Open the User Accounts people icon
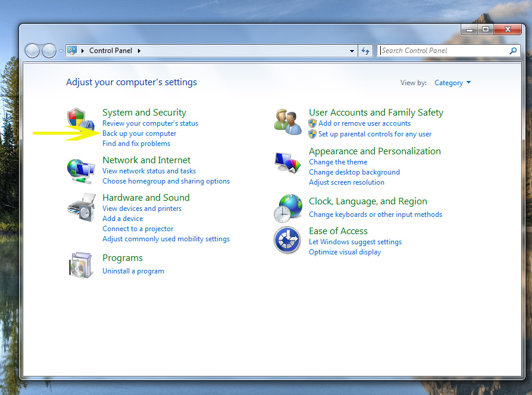The height and width of the screenshot is (395, 532). coord(287,122)
